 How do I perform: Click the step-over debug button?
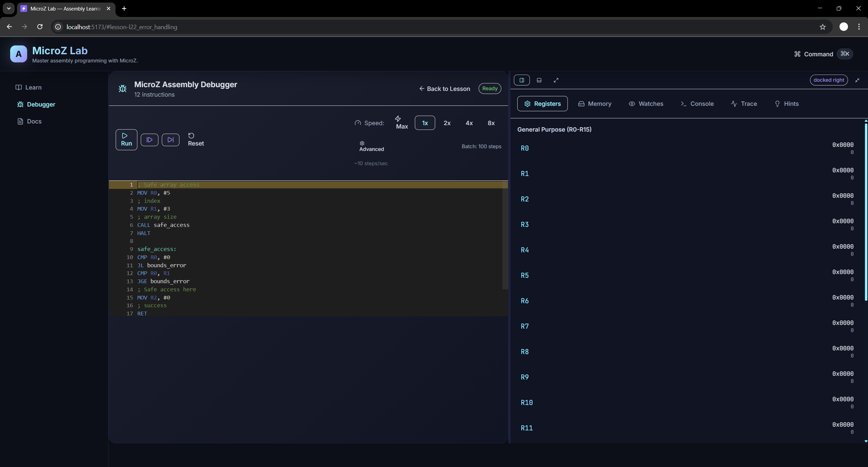(149, 140)
